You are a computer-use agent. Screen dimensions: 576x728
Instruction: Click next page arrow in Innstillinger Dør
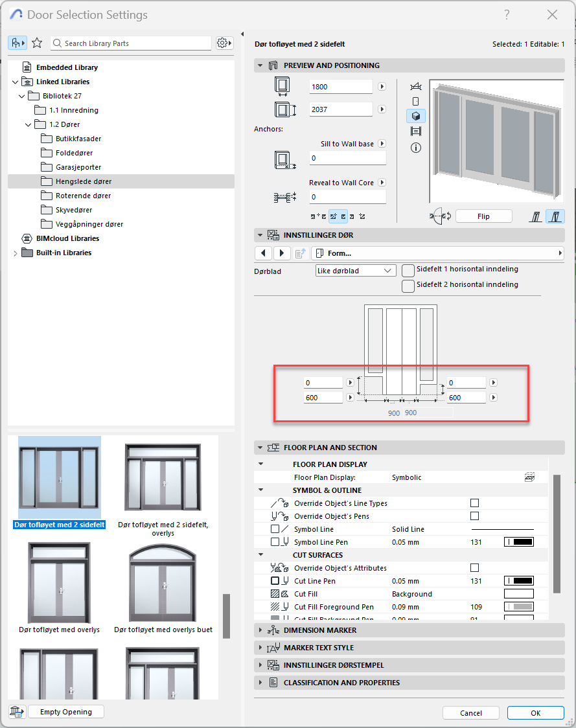coord(282,253)
